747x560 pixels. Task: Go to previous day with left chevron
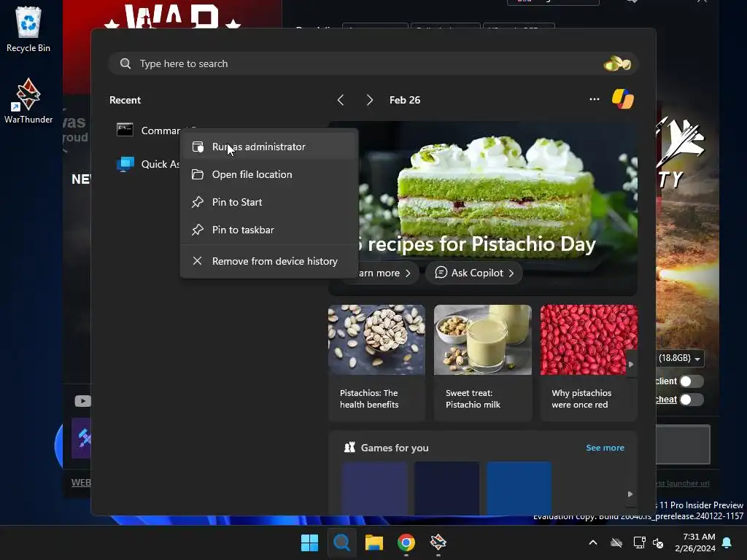tap(340, 100)
